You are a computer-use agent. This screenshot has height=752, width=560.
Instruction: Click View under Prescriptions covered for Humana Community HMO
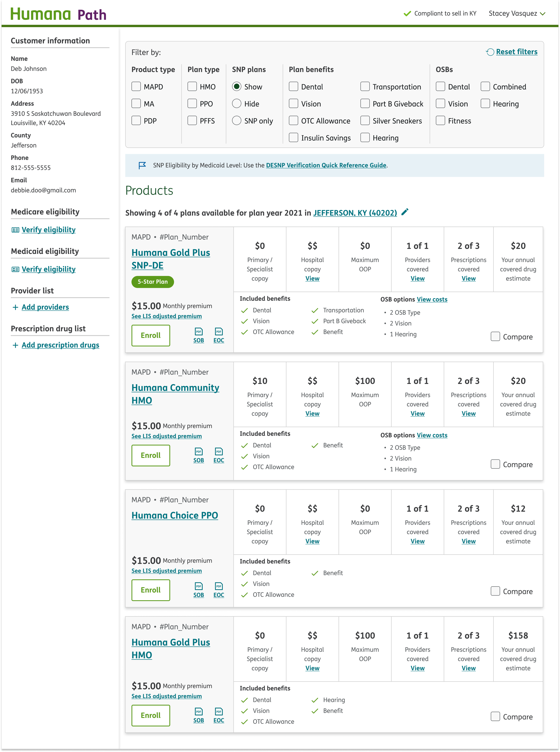(x=468, y=414)
